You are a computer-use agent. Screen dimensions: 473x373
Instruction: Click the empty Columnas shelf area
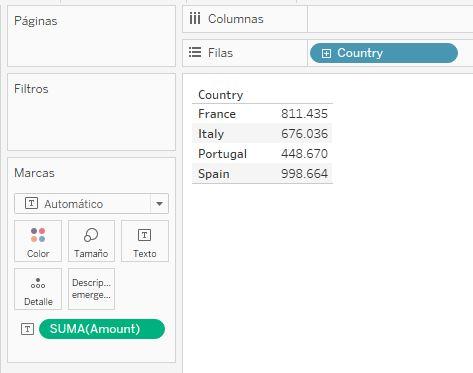pos(390,19)
